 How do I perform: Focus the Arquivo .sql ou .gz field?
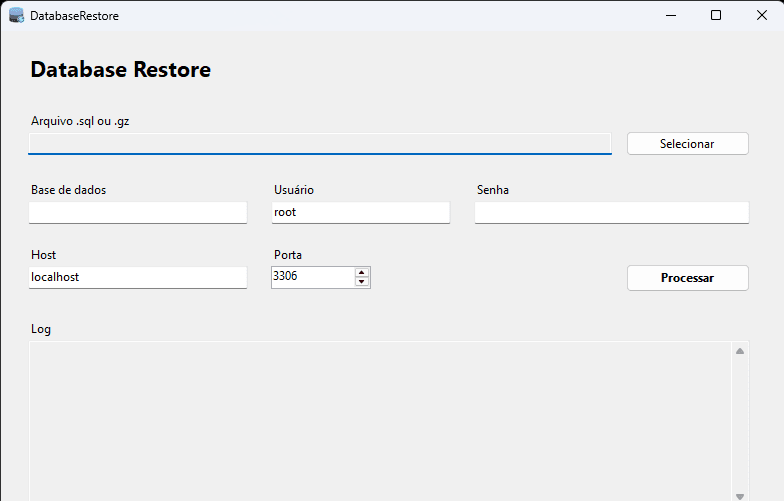tap(320, 144)
